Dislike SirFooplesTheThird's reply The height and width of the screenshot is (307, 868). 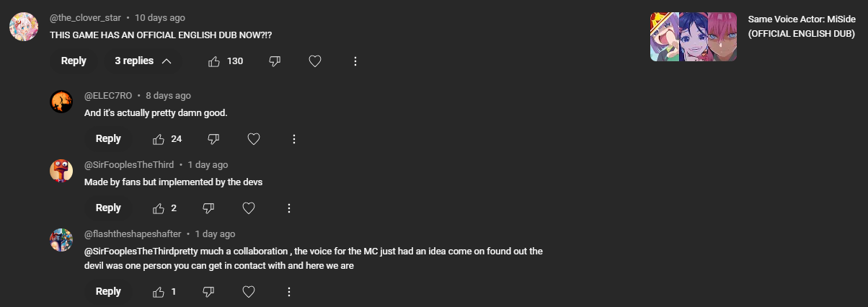208,208
